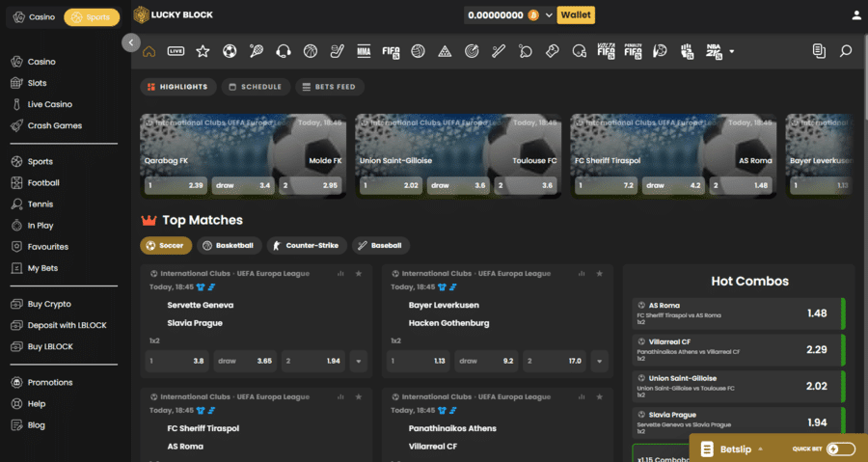Select the basketball sport icon
868x462 pixels.
[x=310, y=51]
